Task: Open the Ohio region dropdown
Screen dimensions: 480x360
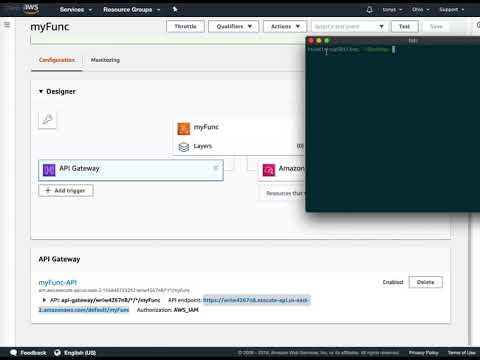Action: [x=420, y=10]
